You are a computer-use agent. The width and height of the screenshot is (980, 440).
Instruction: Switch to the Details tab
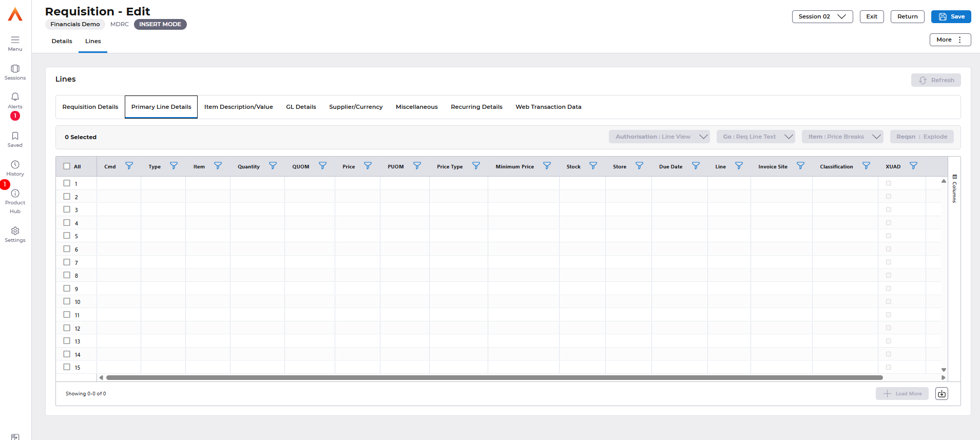(x=62, y=41)
